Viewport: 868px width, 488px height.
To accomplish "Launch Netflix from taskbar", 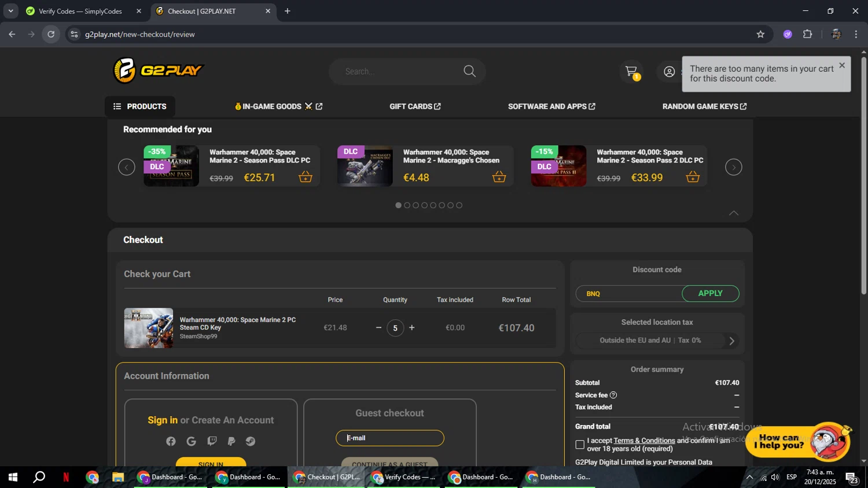I will click(x=66, y=477).
